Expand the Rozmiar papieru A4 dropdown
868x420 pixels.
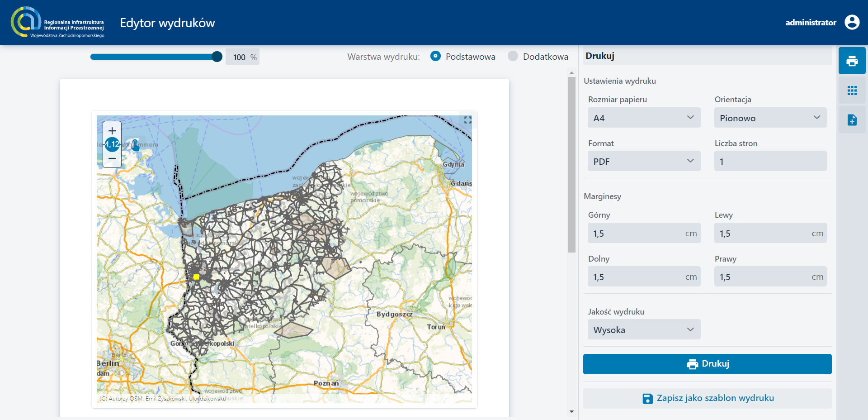644,118
